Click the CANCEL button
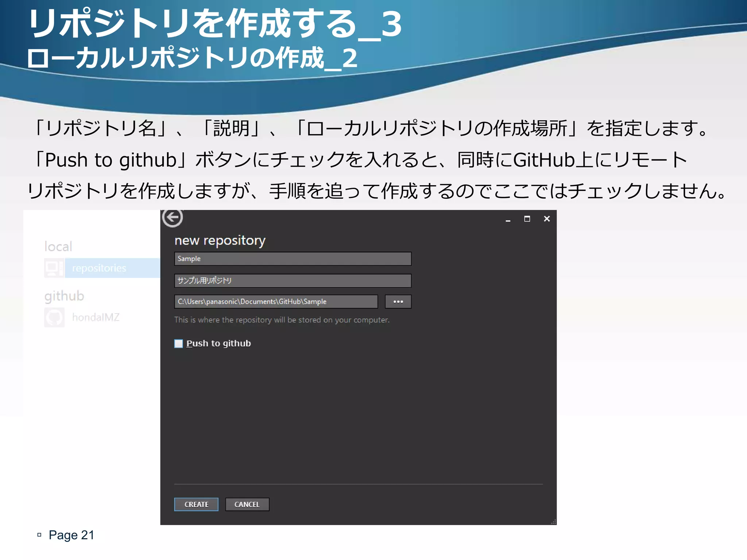The image size is (747, 560). 247,504
